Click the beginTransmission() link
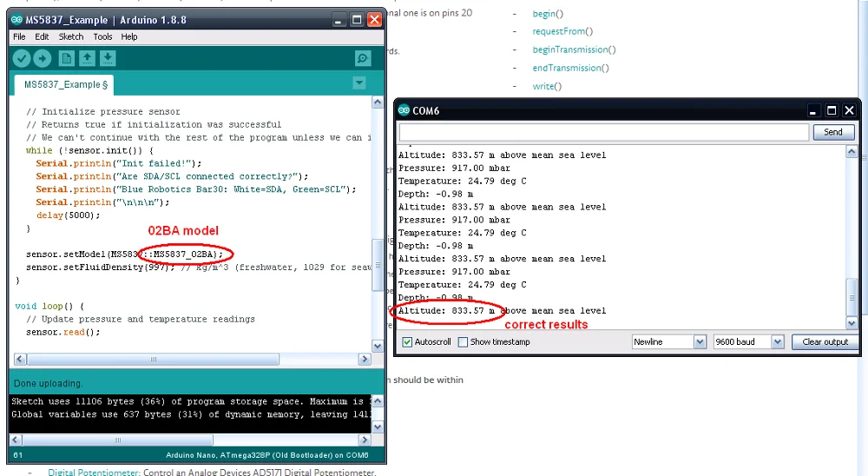This screenshot has width=868, height=476. [x=574, y=50]
